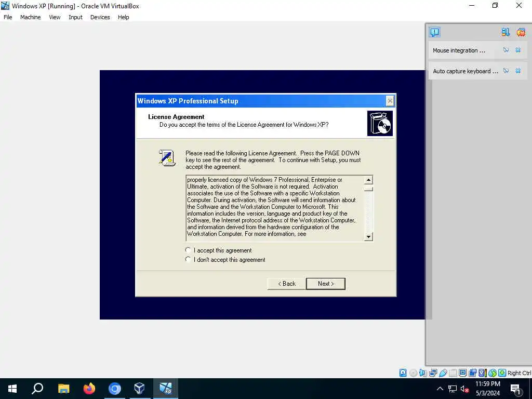532x399 pixels.
Task: Show hidden system tray icons chevron
Action: [440, 389]
